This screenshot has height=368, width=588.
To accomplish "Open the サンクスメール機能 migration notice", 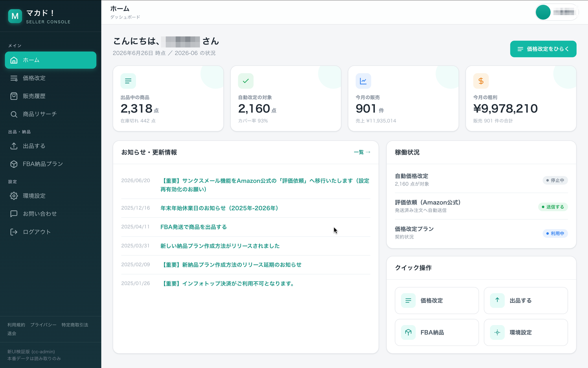I will [265, 185].
